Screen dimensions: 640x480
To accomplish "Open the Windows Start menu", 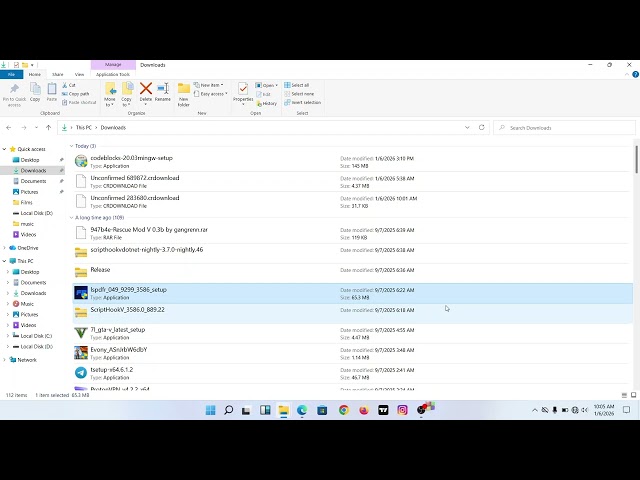I will [x=211, y=410].
